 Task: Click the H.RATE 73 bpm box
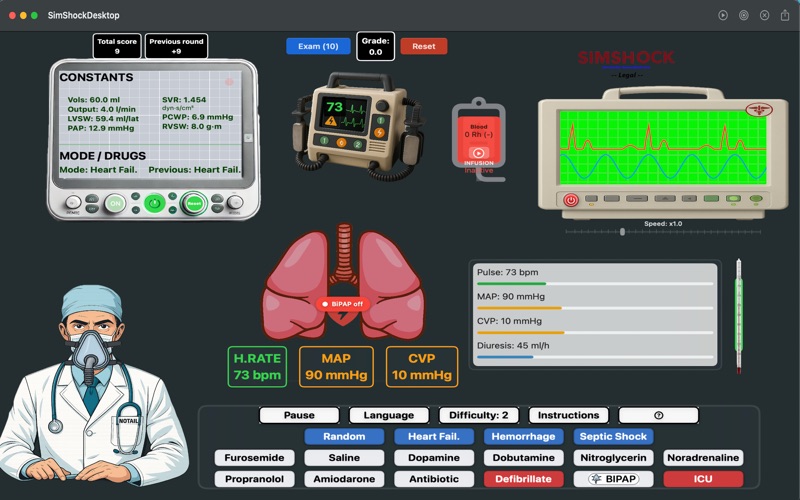257,367
